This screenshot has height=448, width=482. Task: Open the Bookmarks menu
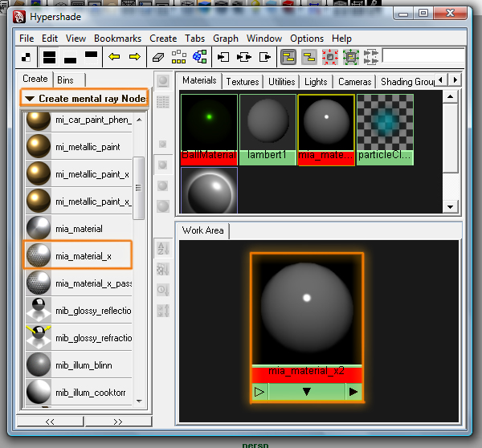118,39
